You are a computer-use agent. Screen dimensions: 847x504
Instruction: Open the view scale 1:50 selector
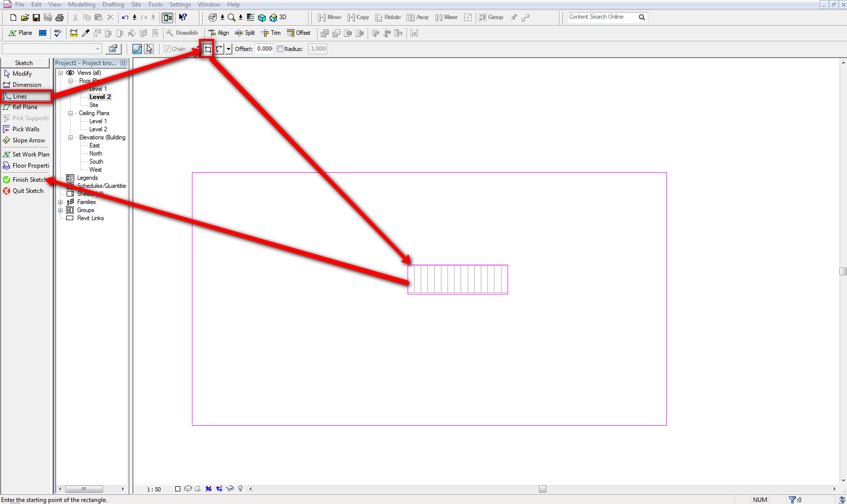(x=154, y=489)
